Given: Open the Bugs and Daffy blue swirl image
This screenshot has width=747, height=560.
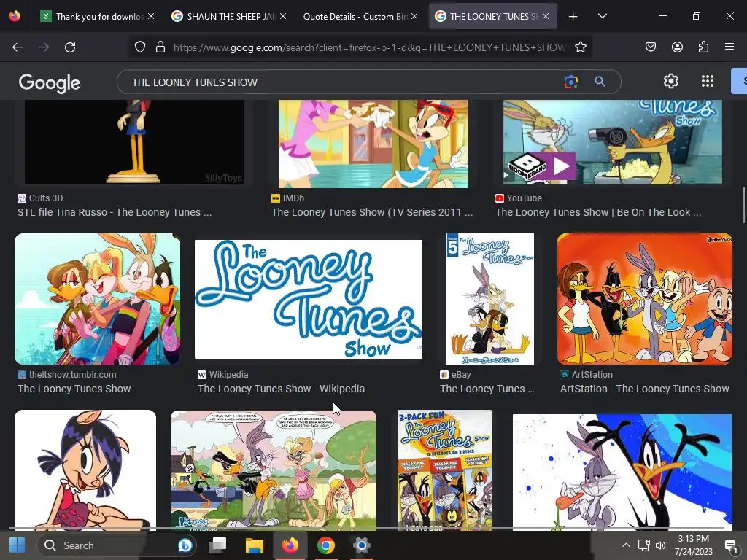Looking at the screenshot, I should point(622,472).
